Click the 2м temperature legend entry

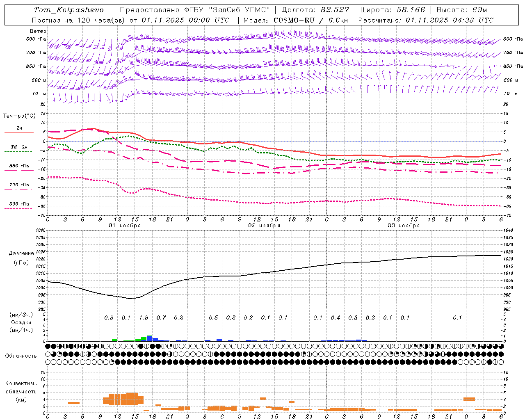pyautogui.click(x=19, y=128)
